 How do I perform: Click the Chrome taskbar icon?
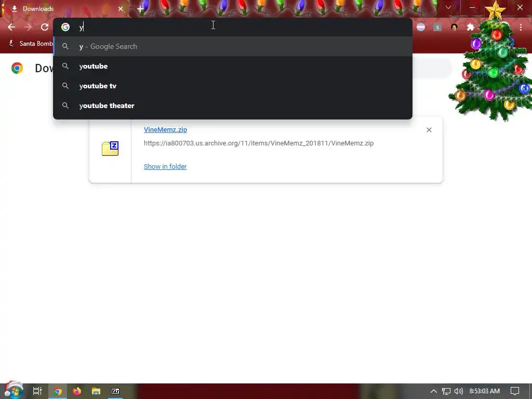pos(58,391)
